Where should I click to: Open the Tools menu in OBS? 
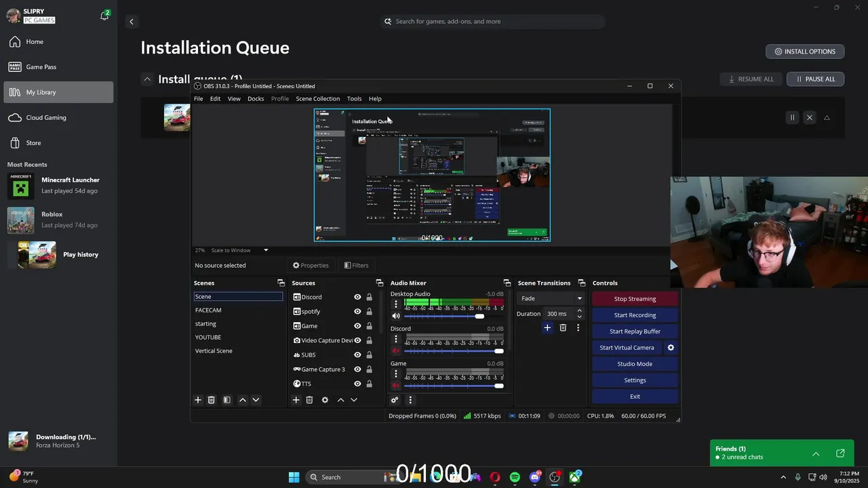click(354, 99)
